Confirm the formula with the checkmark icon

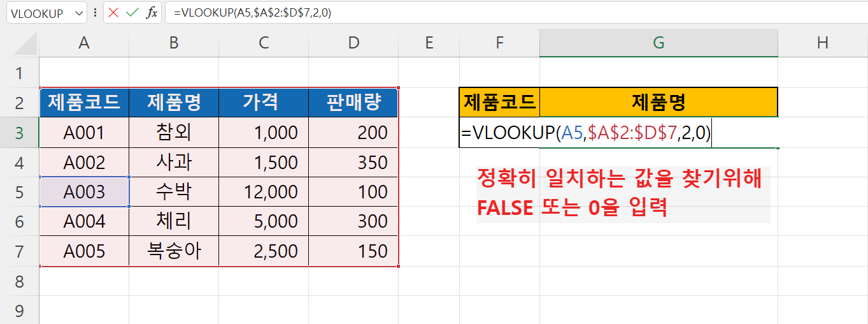tap(132, 13)
